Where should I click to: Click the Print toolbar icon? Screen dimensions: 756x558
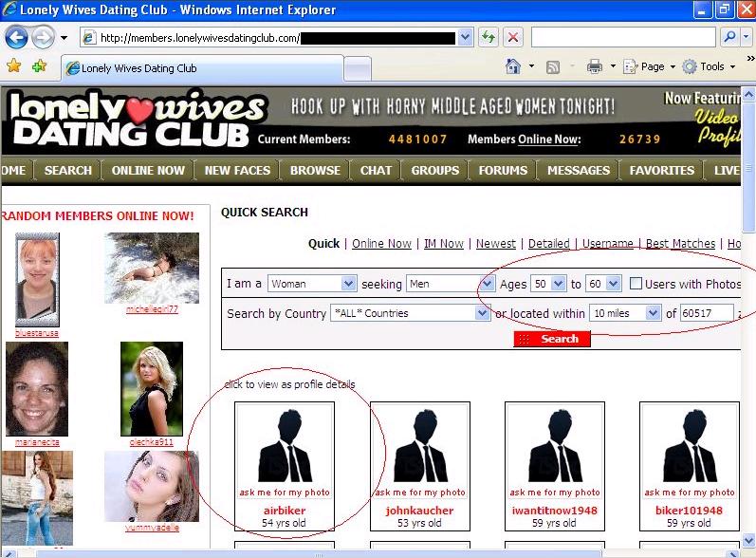[595, 66]
